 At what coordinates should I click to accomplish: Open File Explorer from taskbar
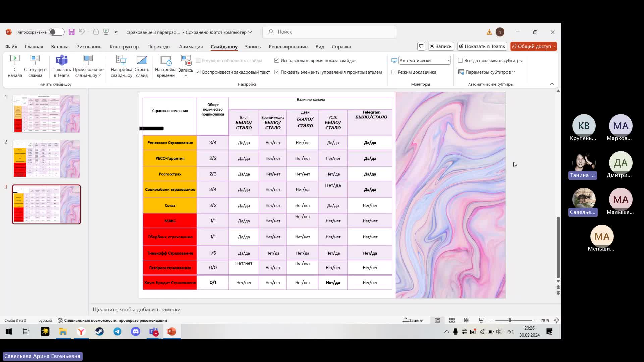click(63, 331)
